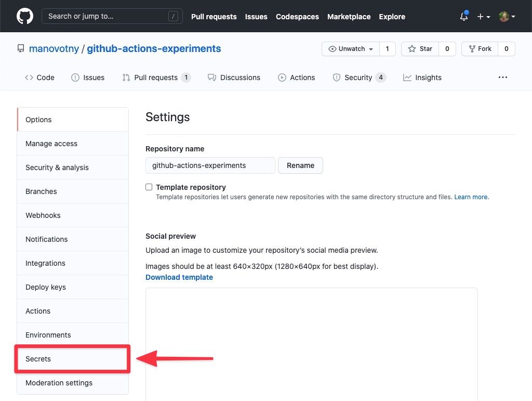532x401 pixels.
Task: Select Secrets in settings sidebar
Action: pyautogui.click(x=73, y=359)
